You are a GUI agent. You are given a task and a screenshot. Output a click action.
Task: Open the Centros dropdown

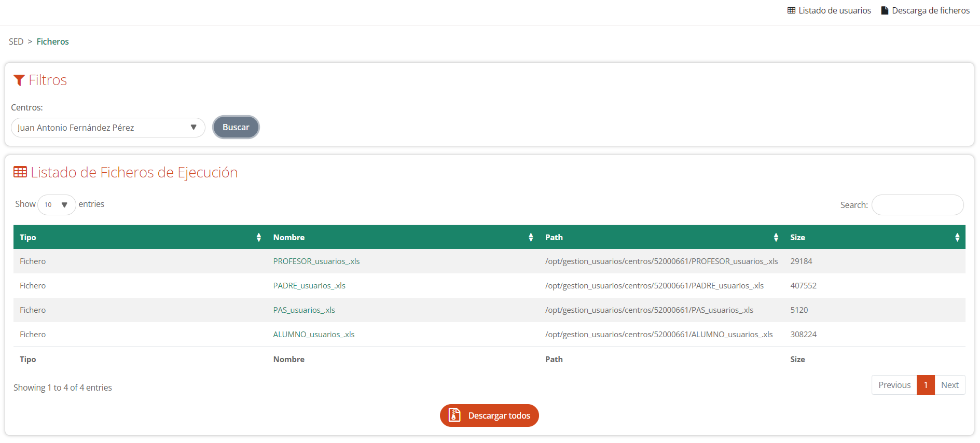[x=108, y=128]
